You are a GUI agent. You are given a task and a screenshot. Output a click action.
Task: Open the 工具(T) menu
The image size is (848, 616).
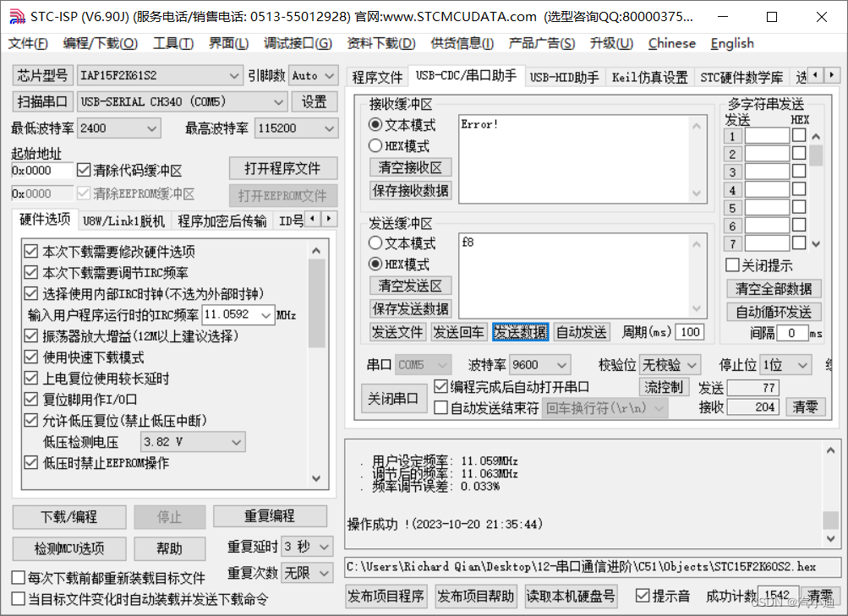(x=173, y=43)
